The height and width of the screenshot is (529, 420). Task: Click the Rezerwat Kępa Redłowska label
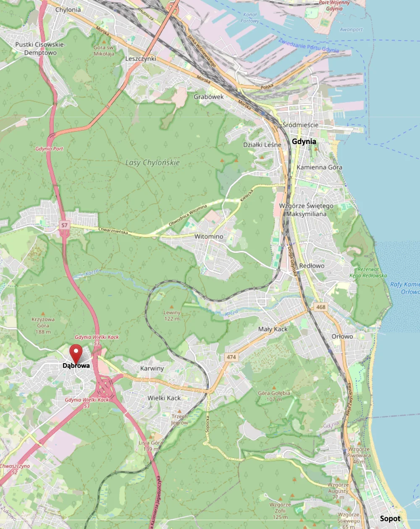point(368,272)
